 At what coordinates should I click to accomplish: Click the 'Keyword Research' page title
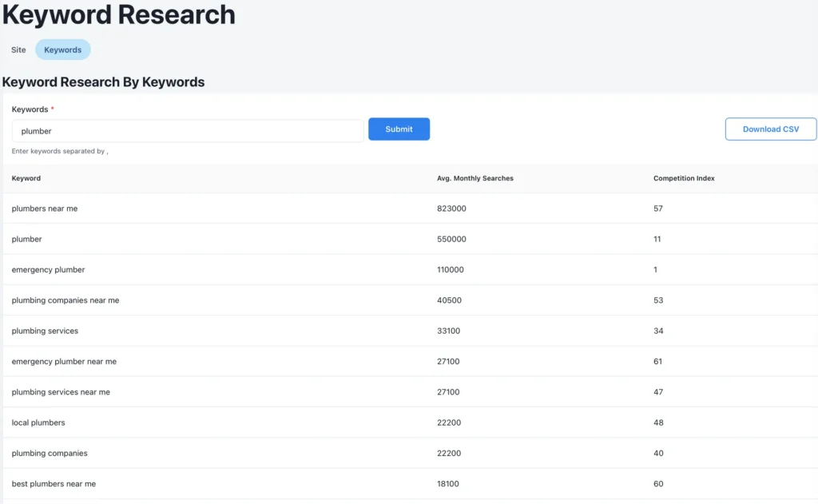[x=119, y=14]
